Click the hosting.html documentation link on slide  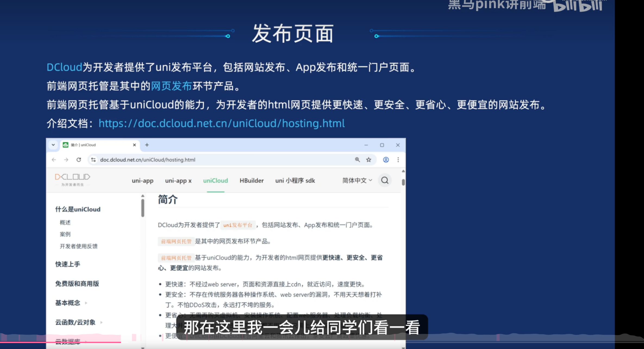click(221, 123)
